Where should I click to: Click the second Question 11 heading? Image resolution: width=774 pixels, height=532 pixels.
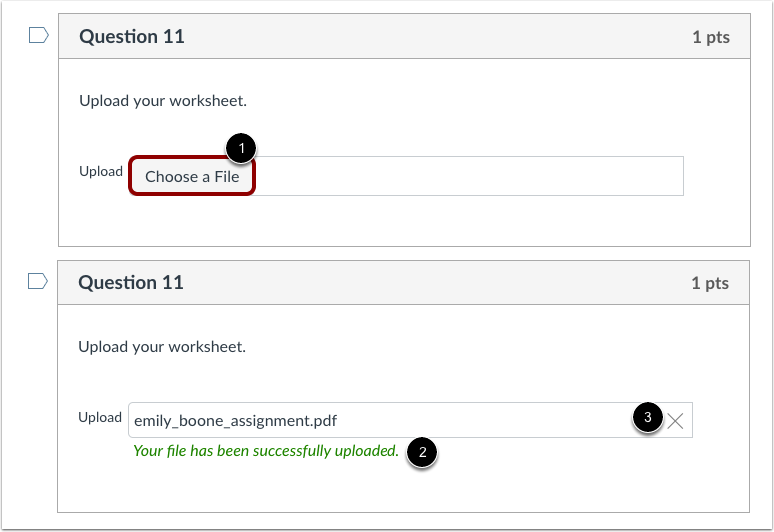click(x=131, y=282)
